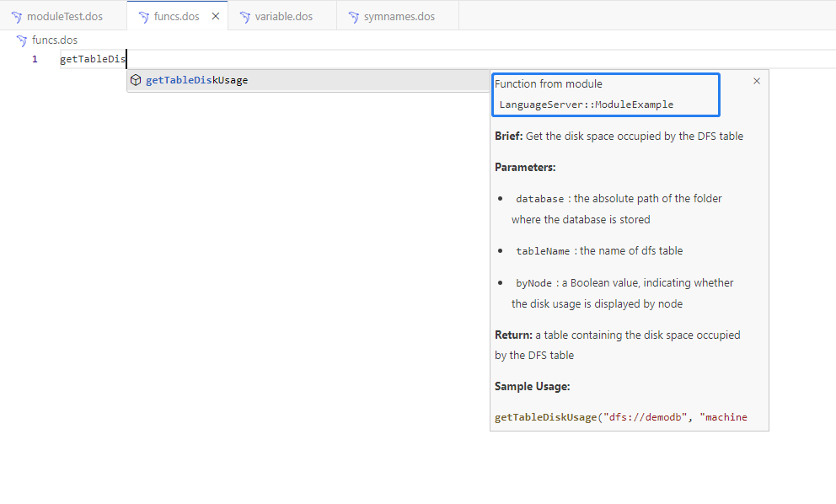Place cursor in the typed getTableDis text
Screen dimensions: 836x504
[92, 59]
